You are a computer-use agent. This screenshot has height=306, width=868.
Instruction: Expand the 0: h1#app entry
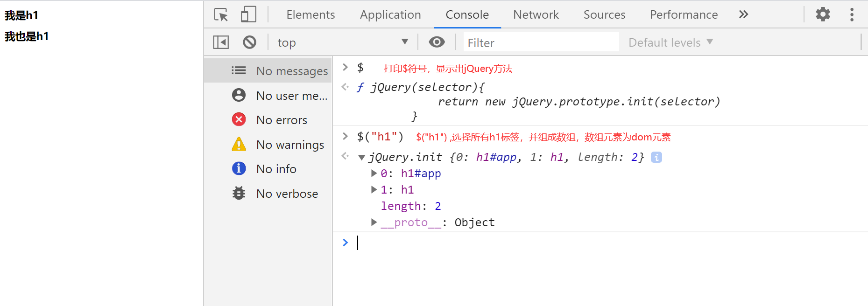point(374,174)
